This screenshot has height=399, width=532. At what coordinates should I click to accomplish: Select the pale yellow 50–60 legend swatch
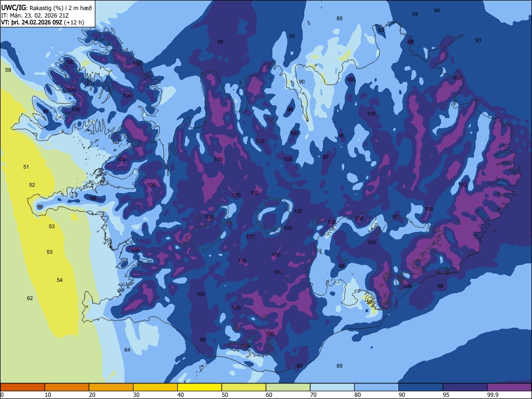pyautogui.click(x=244, y=387)
